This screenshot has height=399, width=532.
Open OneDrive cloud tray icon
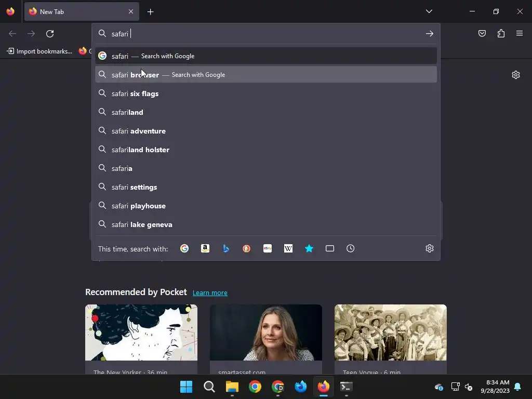click(x=438, y=387)
